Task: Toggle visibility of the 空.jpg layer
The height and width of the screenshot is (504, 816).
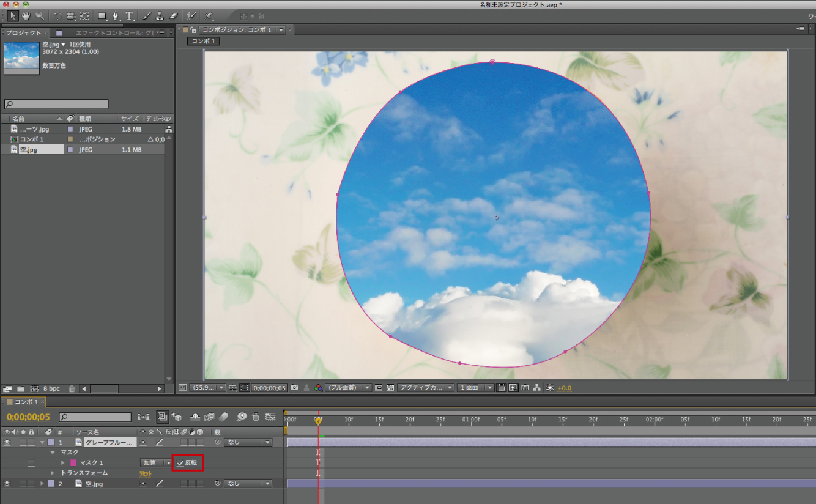Action: coord(7,484)
